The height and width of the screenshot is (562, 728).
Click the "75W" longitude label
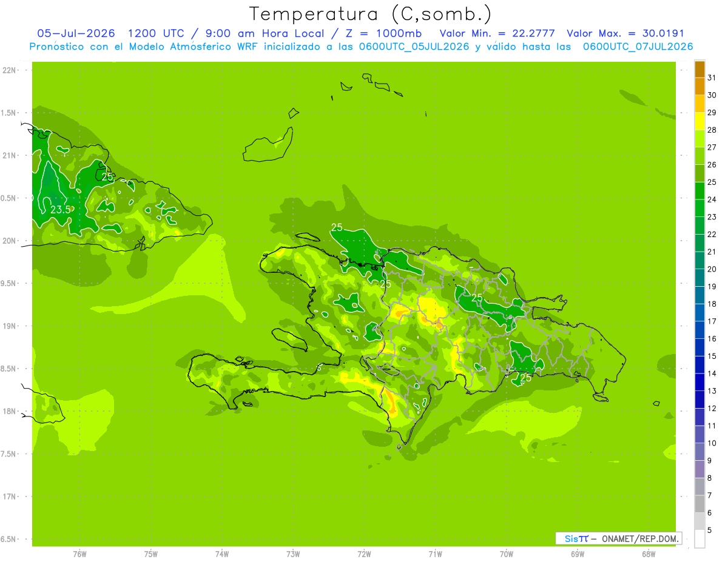click(x=150, y=554)
